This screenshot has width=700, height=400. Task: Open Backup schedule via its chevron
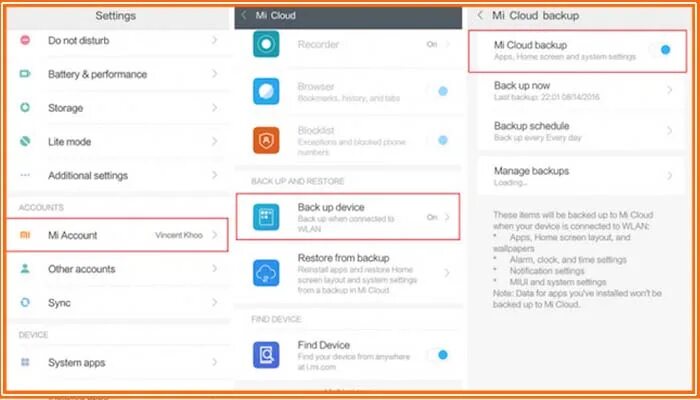tap(669, 131)
